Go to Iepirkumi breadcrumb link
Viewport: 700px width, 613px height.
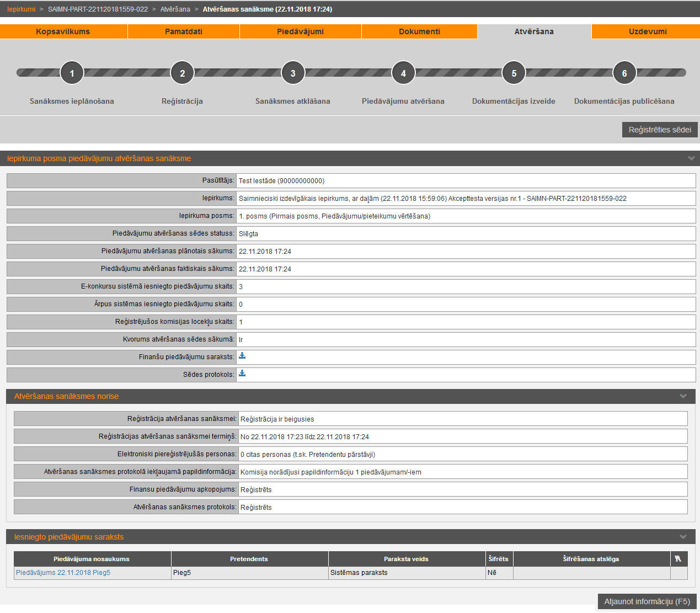[21, 9]
